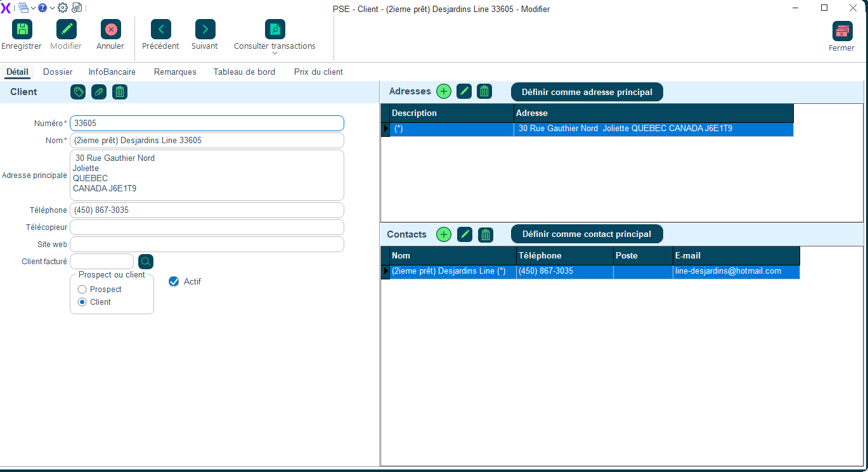Click the magnifier lookup beside Client facturé
This screenshot has height=472, width=868.
146,262
